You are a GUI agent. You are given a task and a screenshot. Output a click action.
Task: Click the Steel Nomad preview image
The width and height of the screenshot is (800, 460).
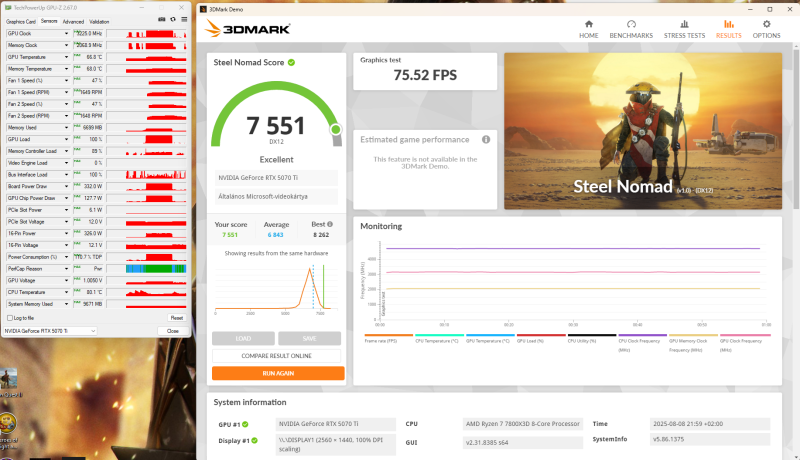click(643, 131)
